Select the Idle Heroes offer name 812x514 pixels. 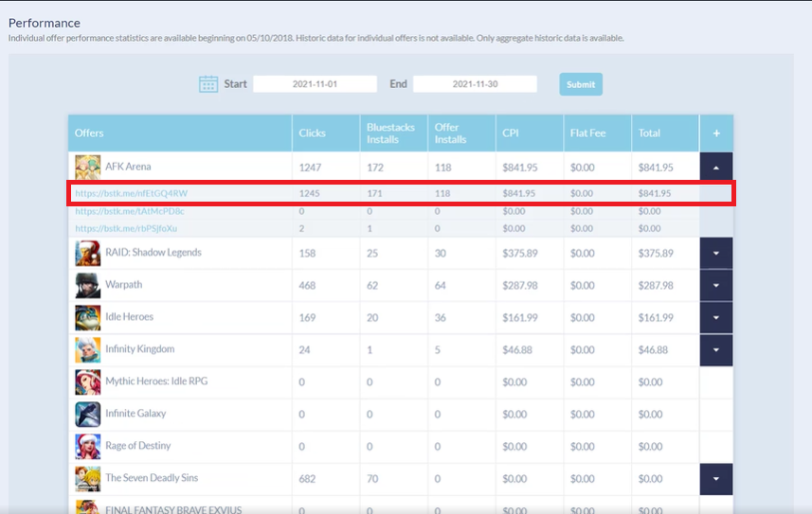pos(130,317)
